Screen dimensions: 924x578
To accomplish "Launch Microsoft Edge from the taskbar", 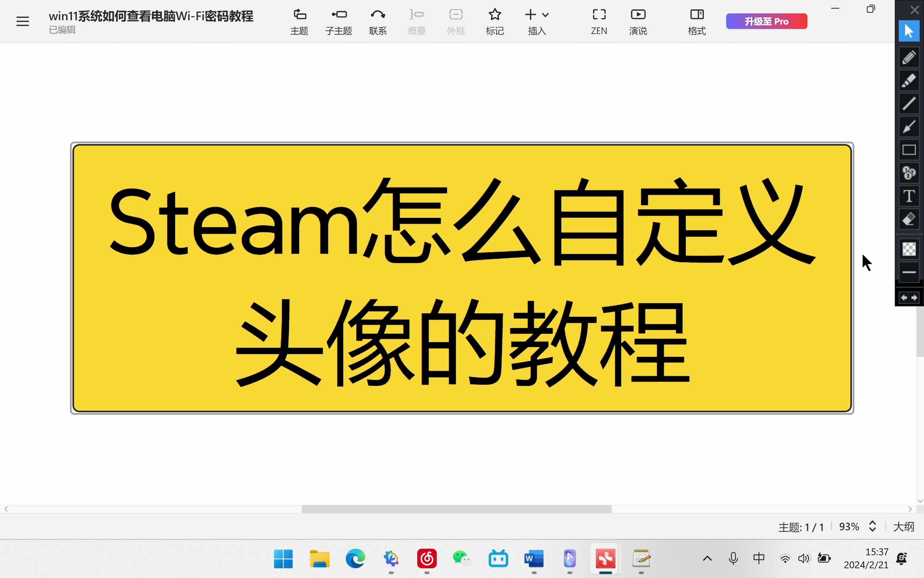I will (355, 559).
